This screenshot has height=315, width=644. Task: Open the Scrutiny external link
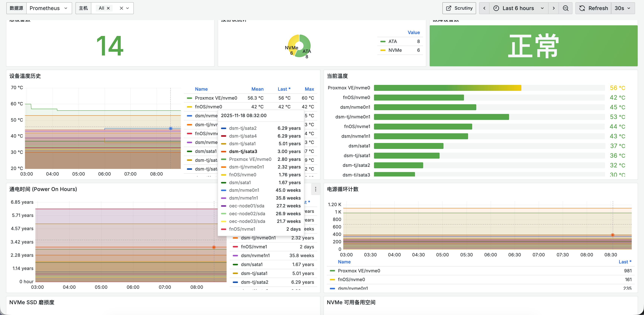(x=459, y=8)
